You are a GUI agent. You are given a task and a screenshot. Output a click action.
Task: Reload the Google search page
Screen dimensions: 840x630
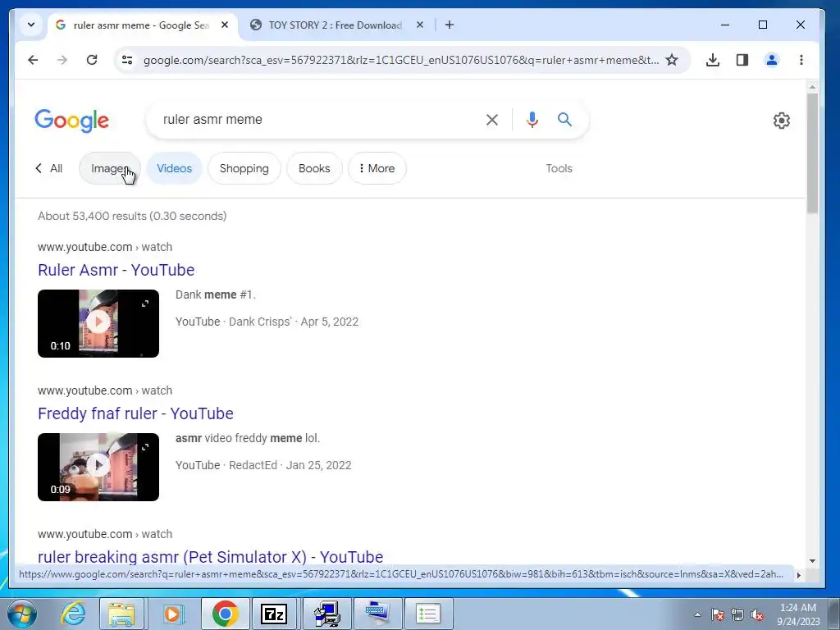point(92,60)
